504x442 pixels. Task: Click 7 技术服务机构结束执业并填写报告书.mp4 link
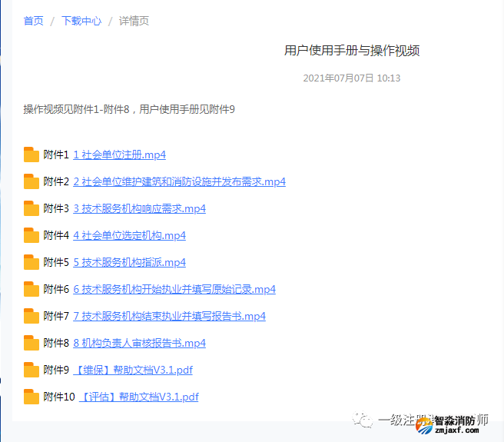(x=169, y=316)
